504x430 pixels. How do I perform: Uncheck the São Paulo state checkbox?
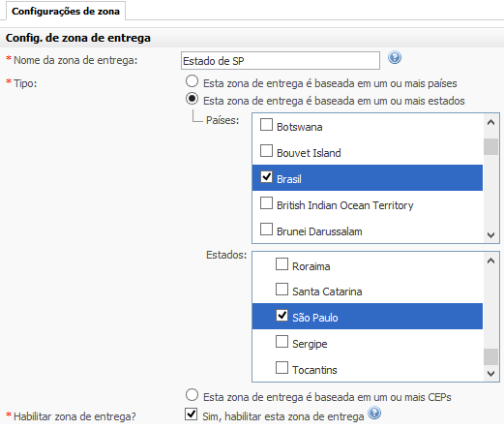[282, 316]
